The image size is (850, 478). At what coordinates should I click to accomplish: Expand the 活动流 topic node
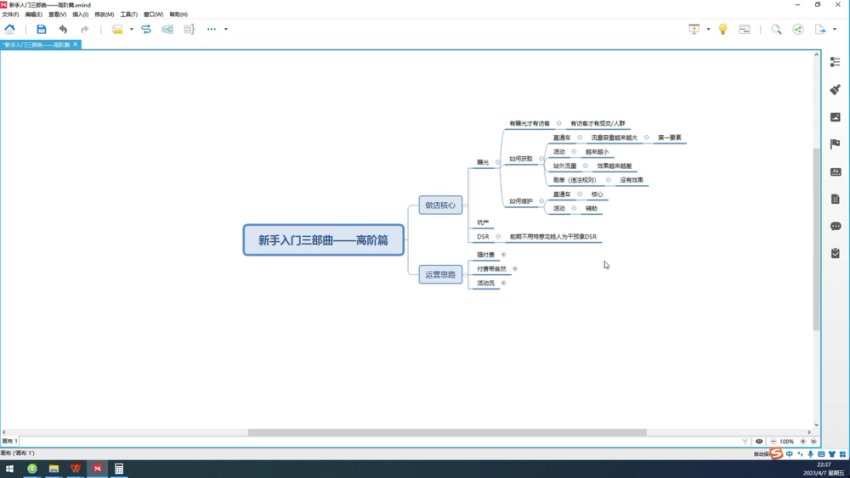pyautogui.click(x=503, y=284)
